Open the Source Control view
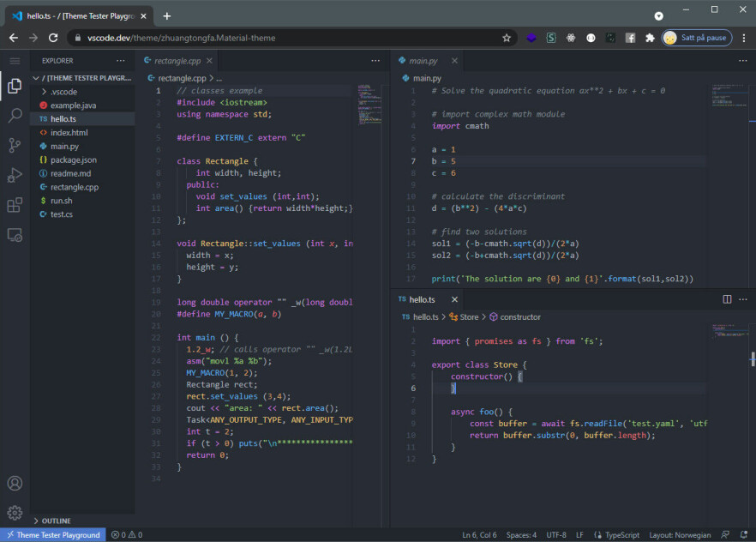This screenshot has height=542, width=756. (15, 145)
